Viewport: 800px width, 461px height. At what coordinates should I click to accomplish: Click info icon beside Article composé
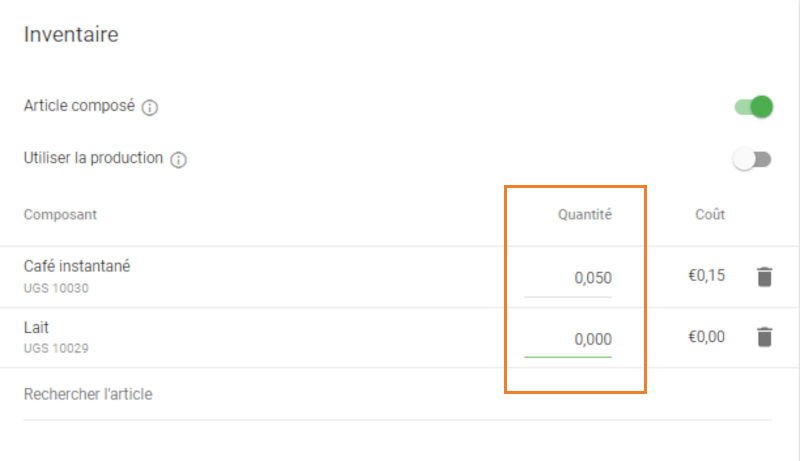150,108
